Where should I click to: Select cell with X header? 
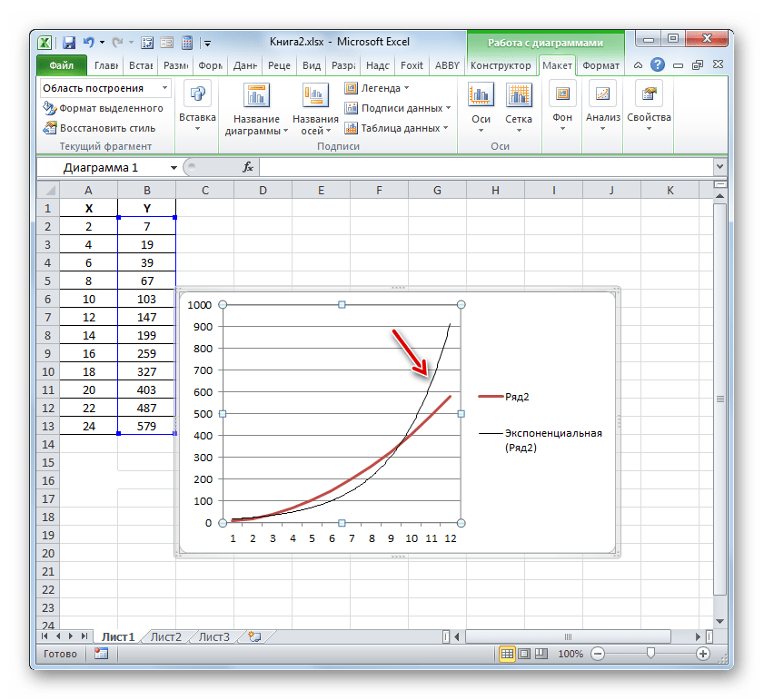pos(88,209)
